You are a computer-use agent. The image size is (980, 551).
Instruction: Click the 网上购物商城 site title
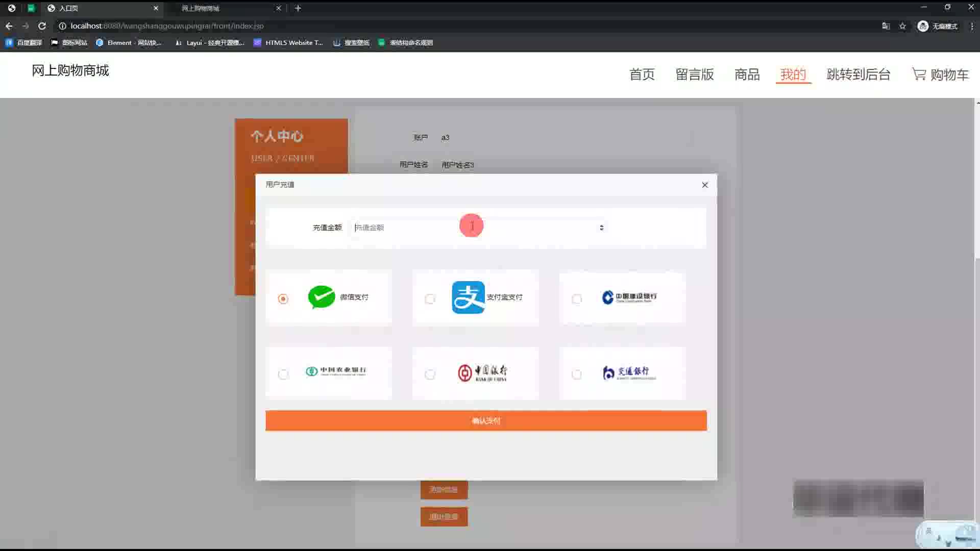tap(70, 70)
